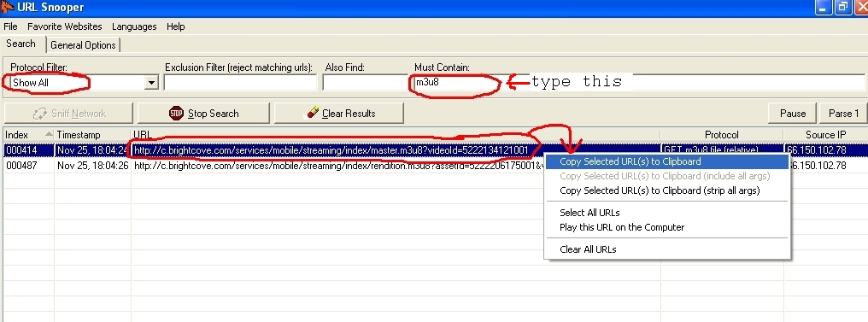Open the Help menu

coord(175,26)
